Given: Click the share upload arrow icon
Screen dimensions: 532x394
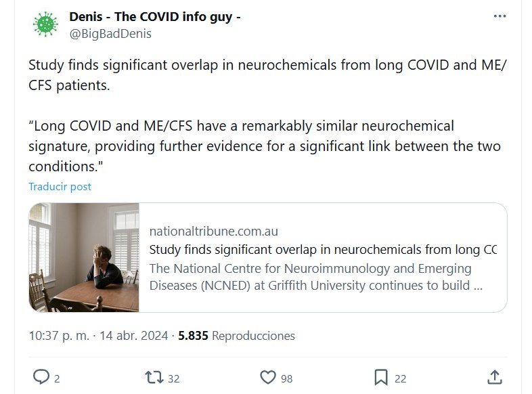Looking at the screenshot, I should tap(494, 377).
